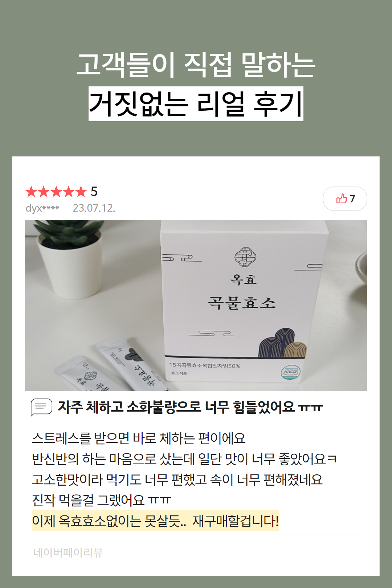This screenshot has height=588, width=392.
Task: Click the rating number 5
Action: 94,191
